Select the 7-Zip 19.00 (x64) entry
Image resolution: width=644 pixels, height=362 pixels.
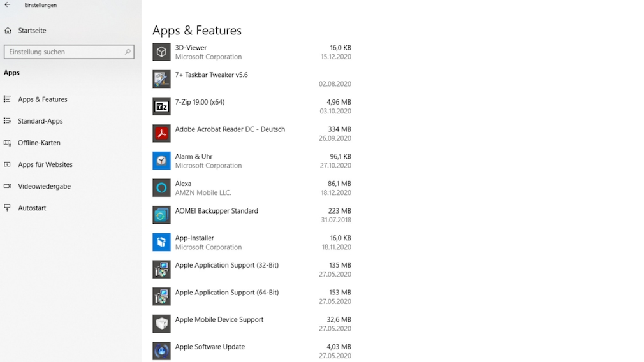pyautogui.click(x=200, y=102)
